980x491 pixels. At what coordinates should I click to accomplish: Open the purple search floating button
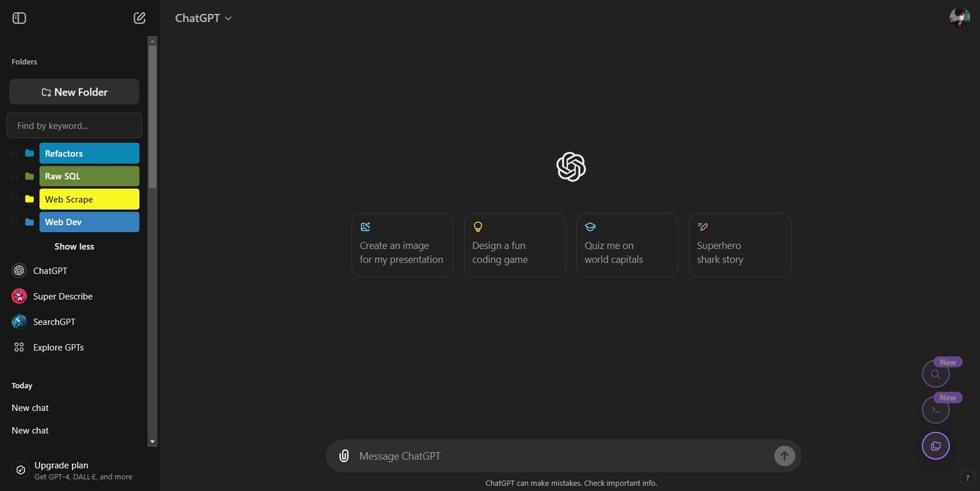[x=936, y=374]
